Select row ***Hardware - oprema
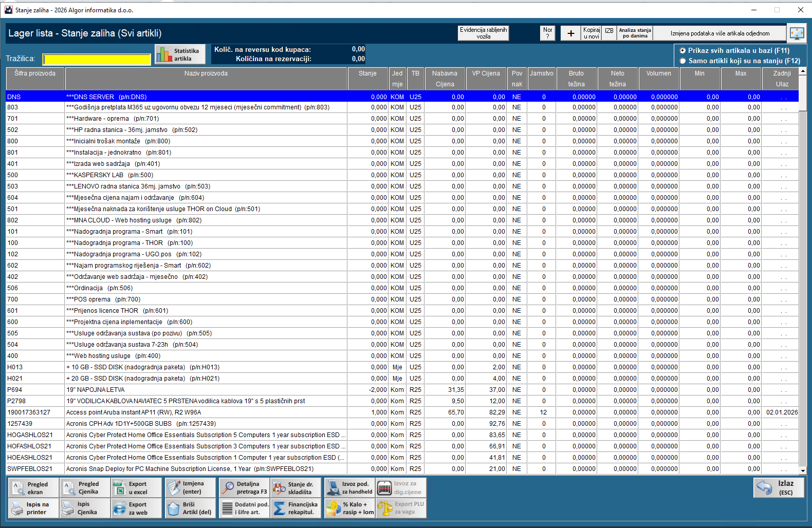This screenshot has width=812, height=528. pos(402,119)
